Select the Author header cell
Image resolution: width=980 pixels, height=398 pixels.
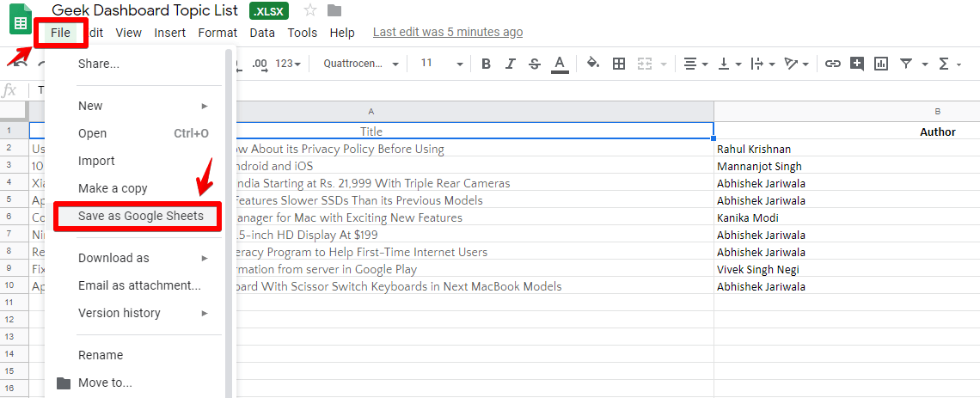pyautogui.click(x=847, y=132)
